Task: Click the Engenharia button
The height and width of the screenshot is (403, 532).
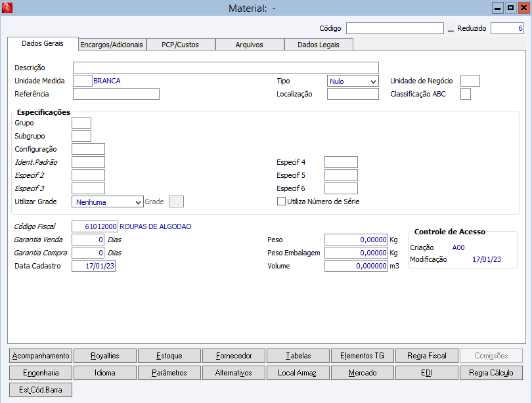Action: point(41,373)
